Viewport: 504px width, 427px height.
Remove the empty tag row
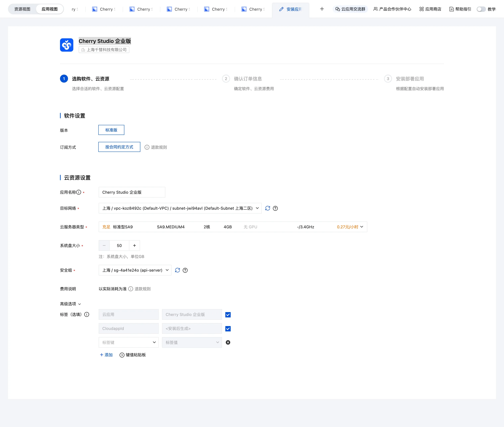[x=228, y=342]
